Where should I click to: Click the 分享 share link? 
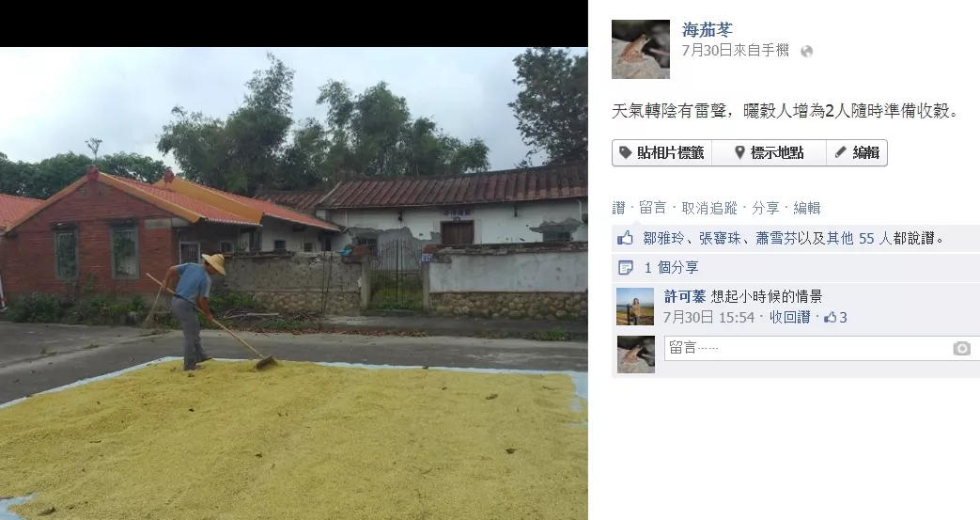tap(766, 208)
